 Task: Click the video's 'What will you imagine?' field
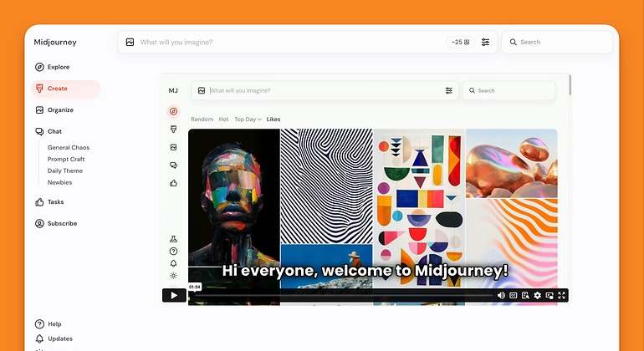(325, 90)
